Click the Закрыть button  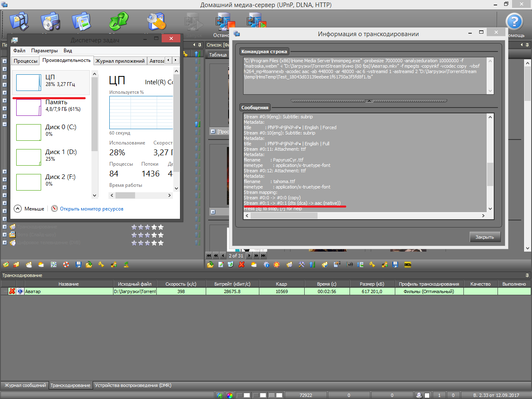[485, 237]
